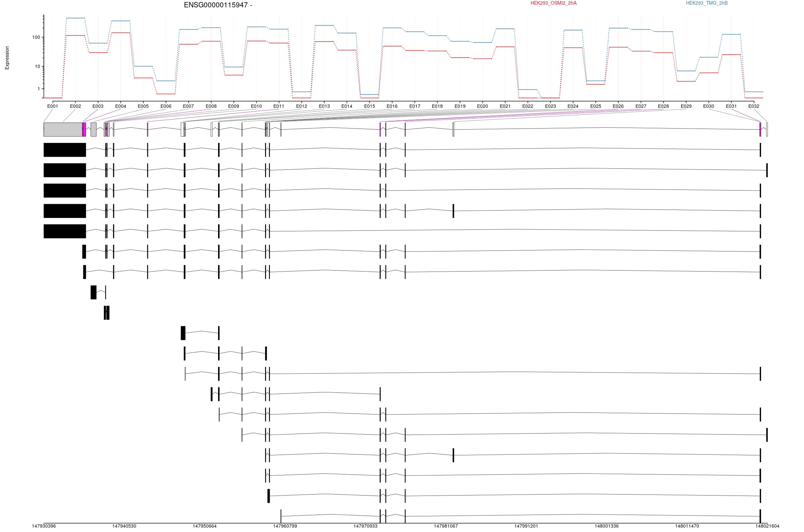Click genomic coordinate 148021604
Viewport: 804px width, 532px height.
coord(767,526)
